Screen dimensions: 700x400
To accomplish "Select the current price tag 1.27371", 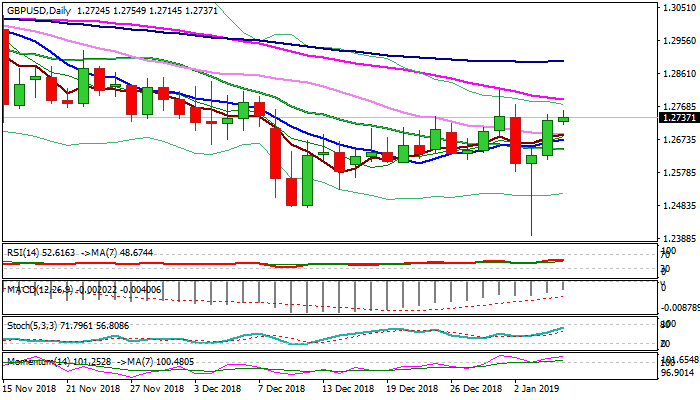I will click(x=680, y=118).
